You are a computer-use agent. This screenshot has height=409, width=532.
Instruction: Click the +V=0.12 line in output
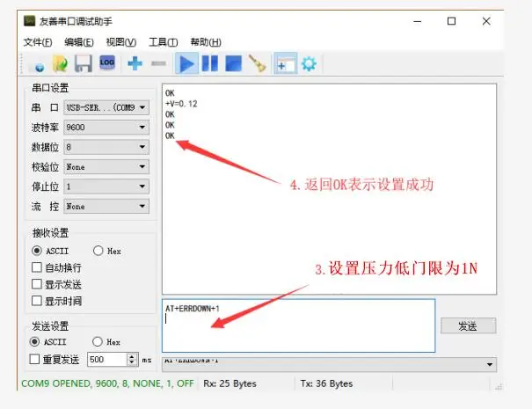[181, 104]
